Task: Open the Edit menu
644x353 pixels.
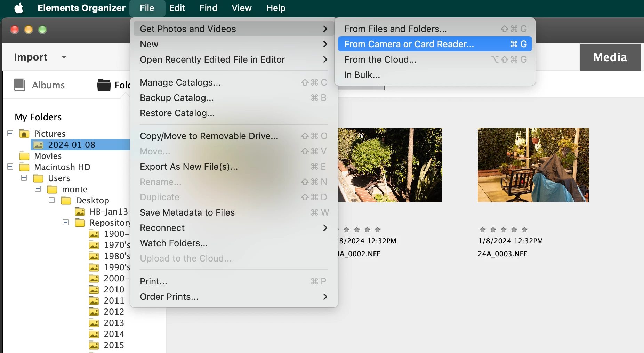Action: 177,8
